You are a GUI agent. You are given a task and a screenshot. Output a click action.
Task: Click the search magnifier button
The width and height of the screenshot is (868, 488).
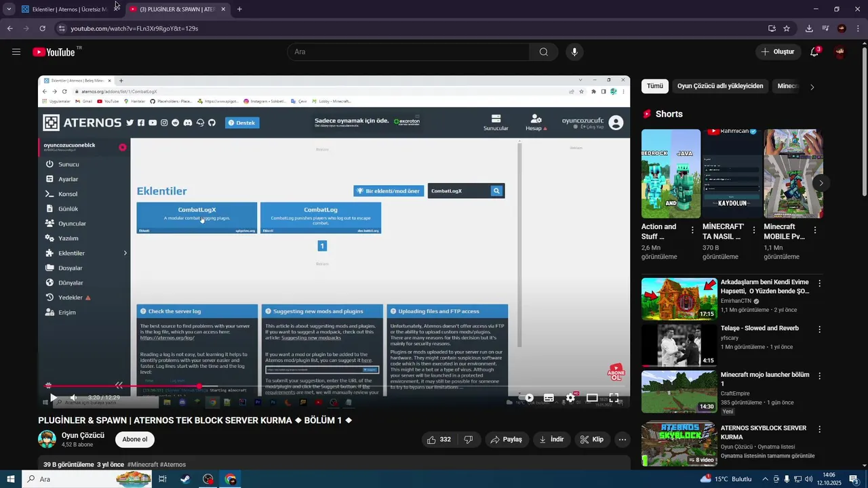pyautogui.click(x=544, y=52)
